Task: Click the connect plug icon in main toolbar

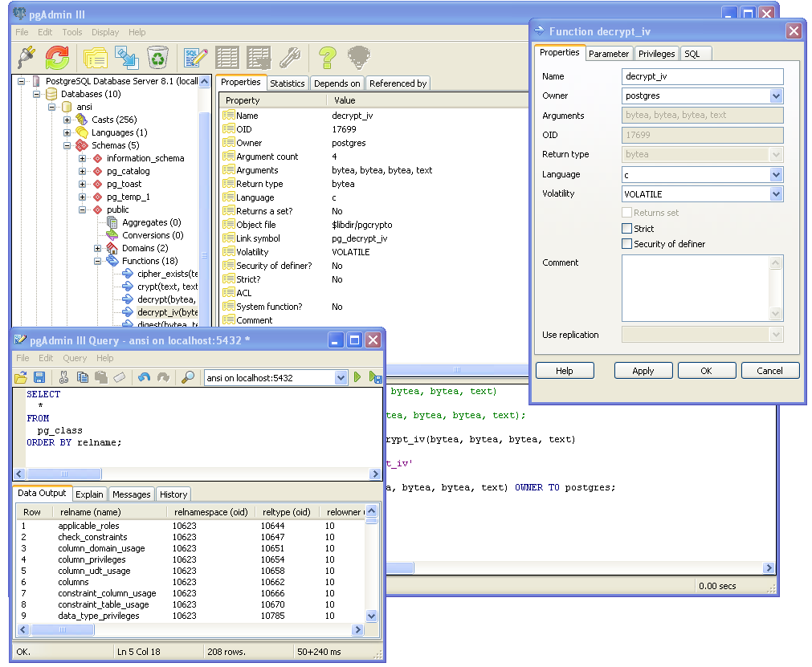Action: (27, 57)
